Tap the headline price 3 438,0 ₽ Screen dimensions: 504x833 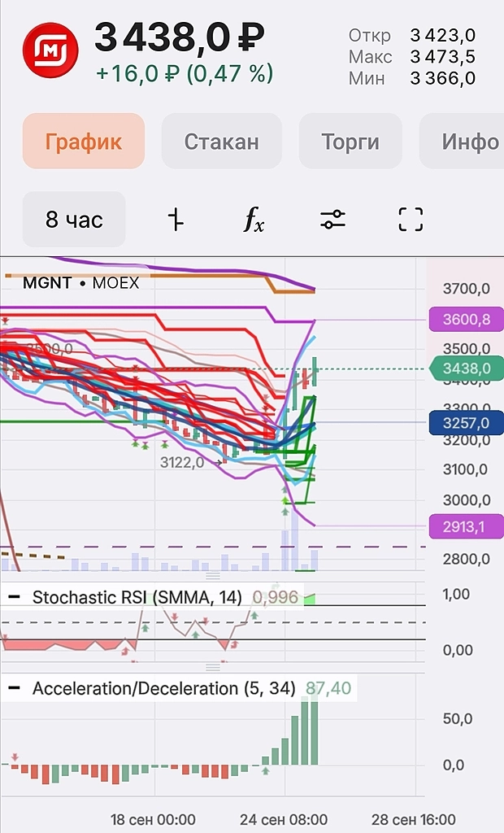[x=180, y=37]
